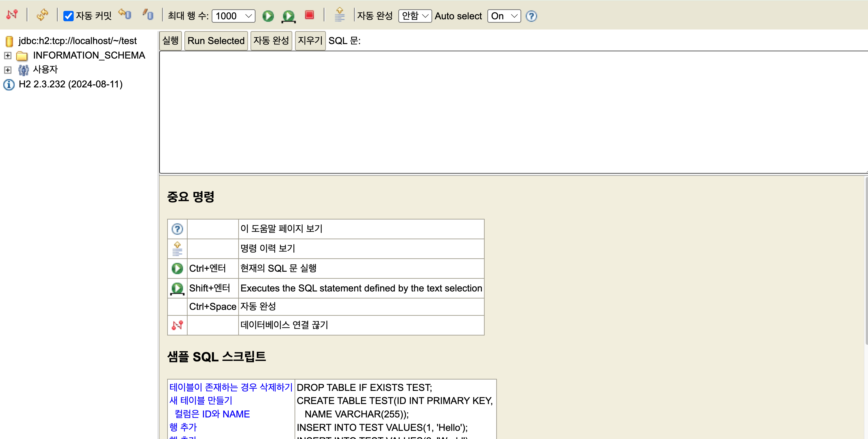The width and height of the screenshot is (868, 439).
Task: Click the refresh icon in toolbar
Action: pyautogui.click(x=42, y=15)
